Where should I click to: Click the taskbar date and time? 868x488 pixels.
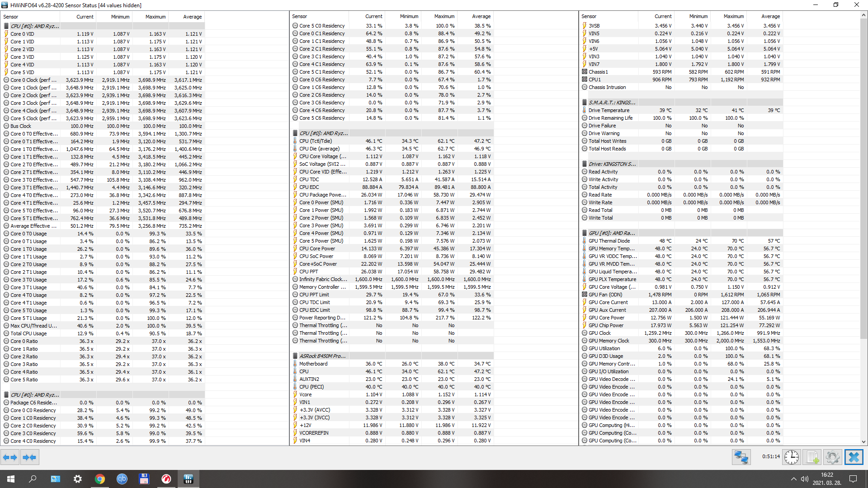[827, 479]
